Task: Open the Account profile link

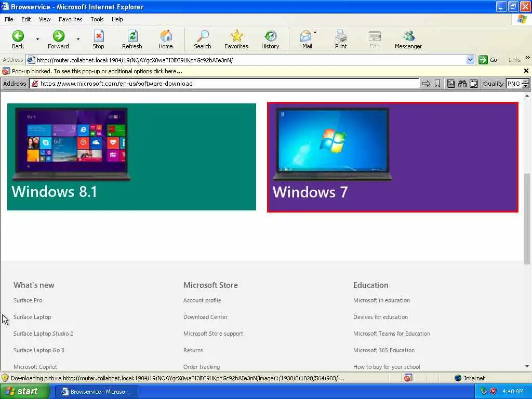Action: click(202, 300)
